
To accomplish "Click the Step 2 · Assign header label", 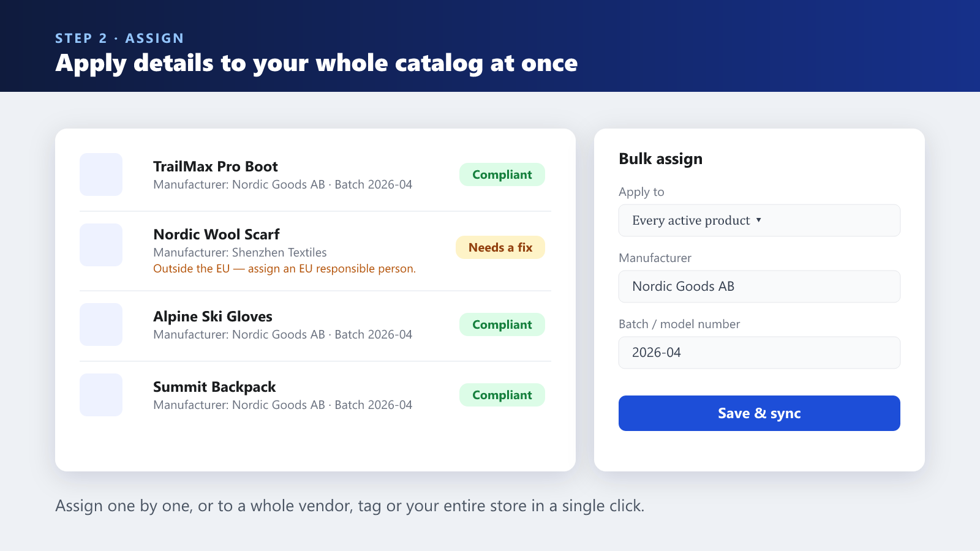I will coord(119,38).
